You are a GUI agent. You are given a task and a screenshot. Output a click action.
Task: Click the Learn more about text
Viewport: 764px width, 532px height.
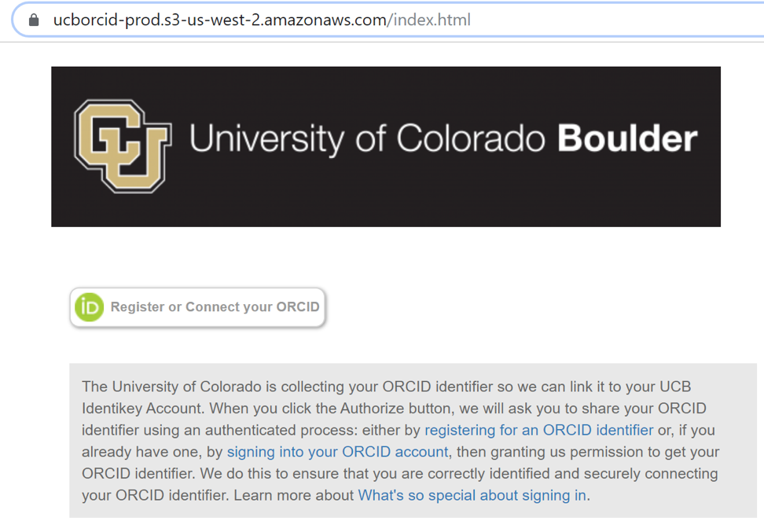pos(294,495)
